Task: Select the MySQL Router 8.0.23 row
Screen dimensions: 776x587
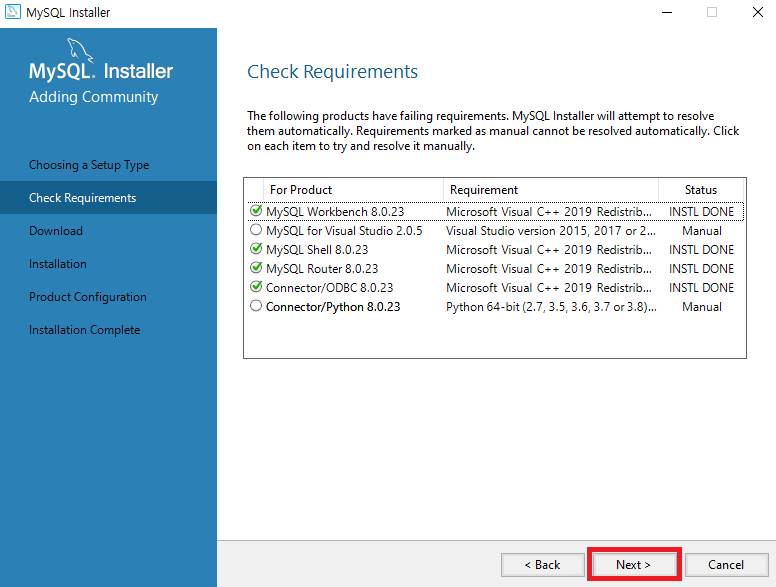Action: pyautogui.click(x=495, y=269)
